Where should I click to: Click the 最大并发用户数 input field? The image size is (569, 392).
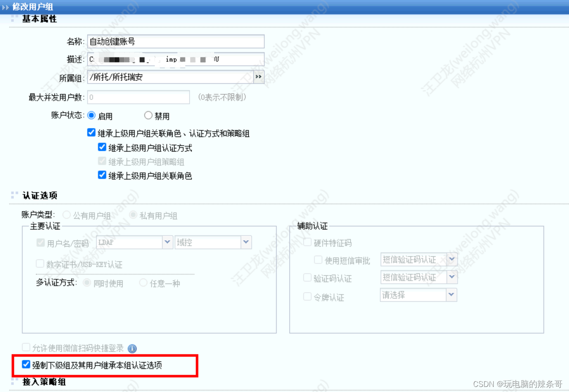[x=139, y=97]
